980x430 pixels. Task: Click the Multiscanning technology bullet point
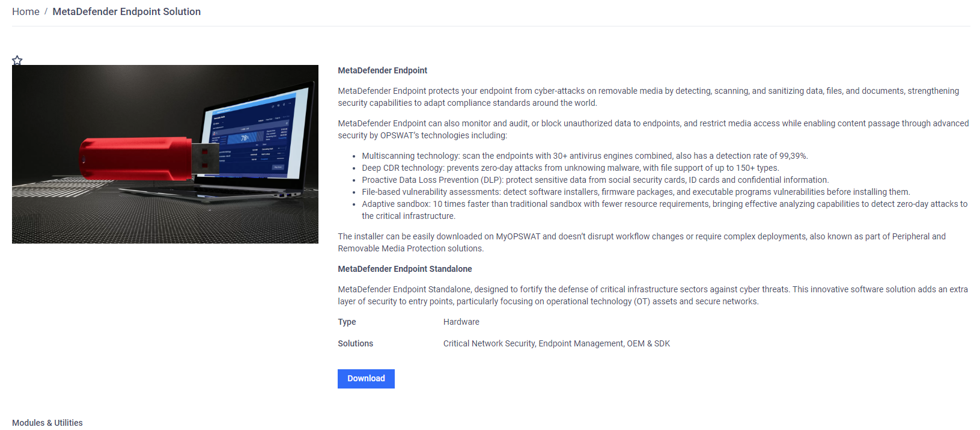[585, 156]
